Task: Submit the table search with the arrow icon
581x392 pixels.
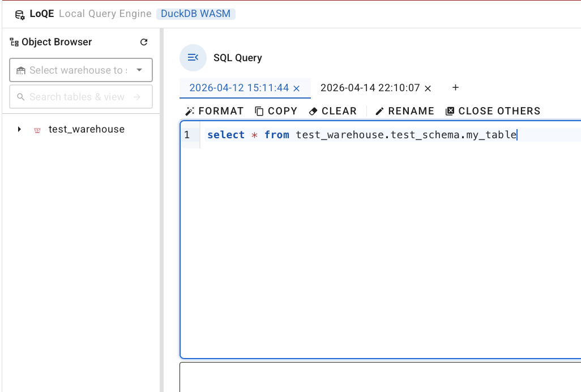Action: tap(137, 97)
